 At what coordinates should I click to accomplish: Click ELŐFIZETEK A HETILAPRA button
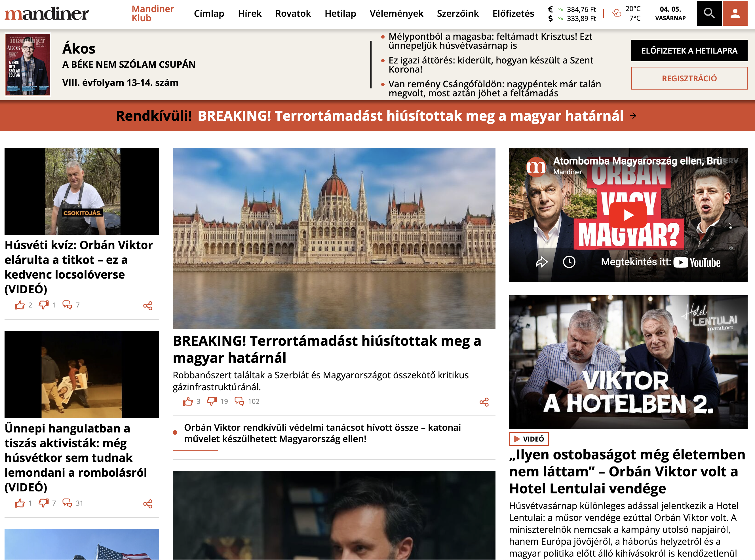tap(689, 50)
